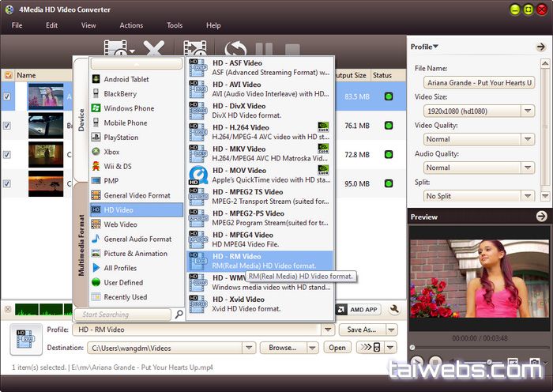The image size is (553, 392).
Task: Click the Preview panel arrow icon
Action: [540, 217]
